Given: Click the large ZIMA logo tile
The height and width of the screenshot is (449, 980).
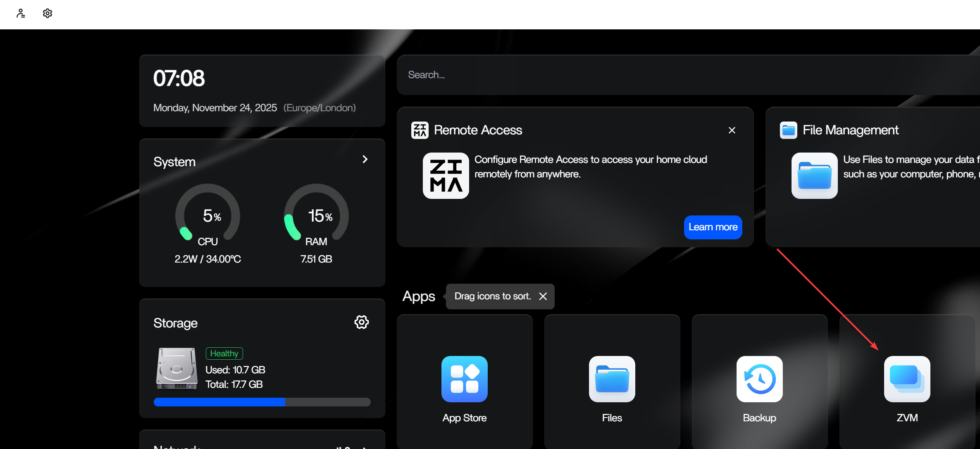Looking at the screenshot, I should (x=446, y=176).
